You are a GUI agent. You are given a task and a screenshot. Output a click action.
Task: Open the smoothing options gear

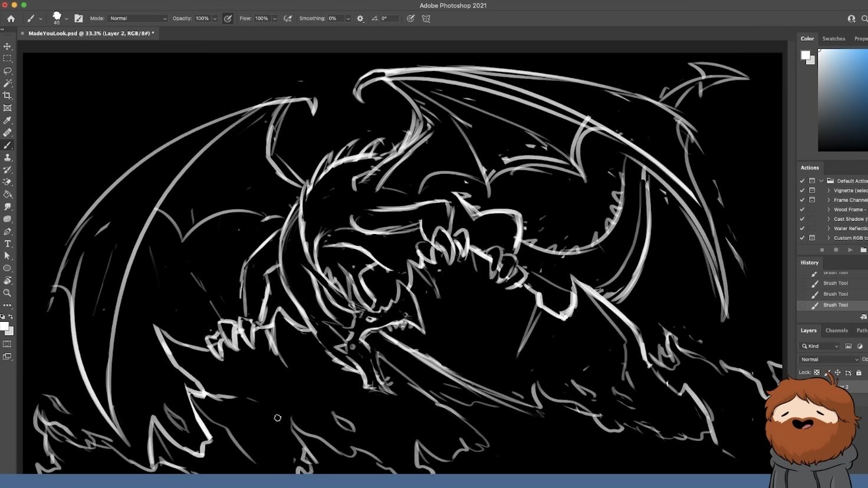[x=360, y=19]
